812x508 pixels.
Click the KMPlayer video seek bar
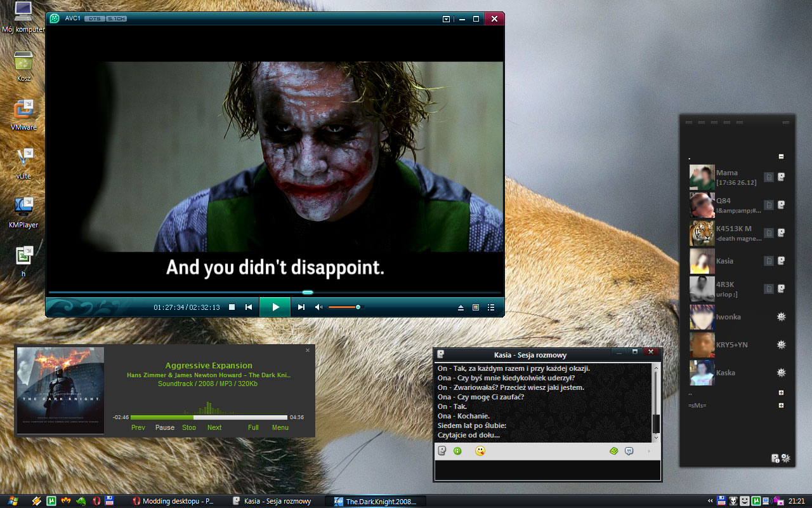coord(275,293)
